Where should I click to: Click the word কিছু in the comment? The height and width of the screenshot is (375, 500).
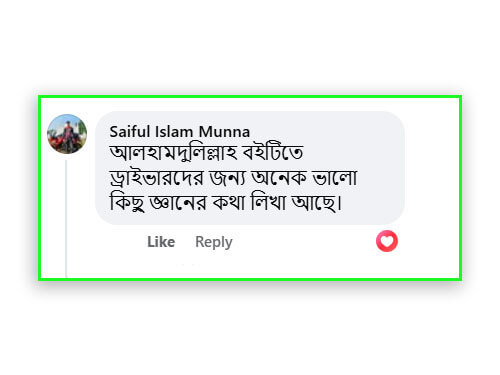[x=127, y=203]
